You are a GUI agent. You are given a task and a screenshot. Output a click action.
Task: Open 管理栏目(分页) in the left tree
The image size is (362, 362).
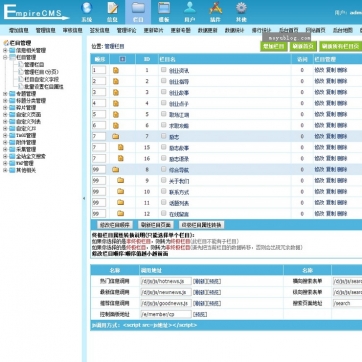click(x=41, y=72)
